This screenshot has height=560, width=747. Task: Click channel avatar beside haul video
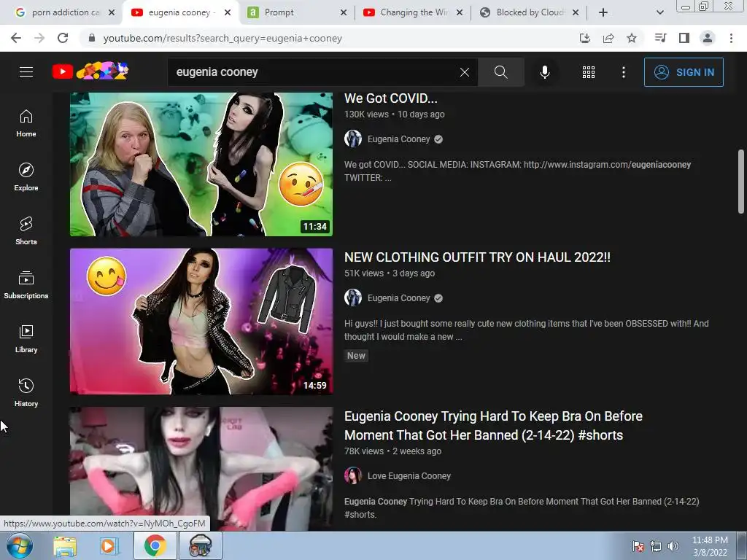click(x=353, y=297)
